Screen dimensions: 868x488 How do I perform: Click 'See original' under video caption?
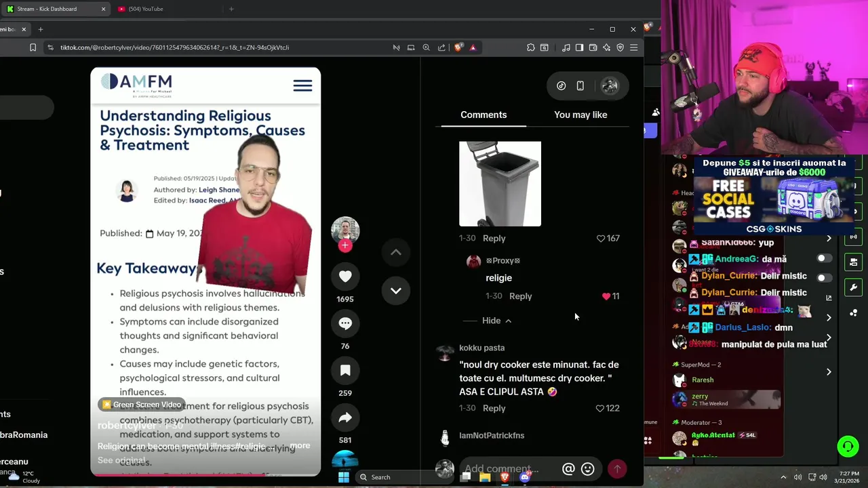click(x=121, y=460)
